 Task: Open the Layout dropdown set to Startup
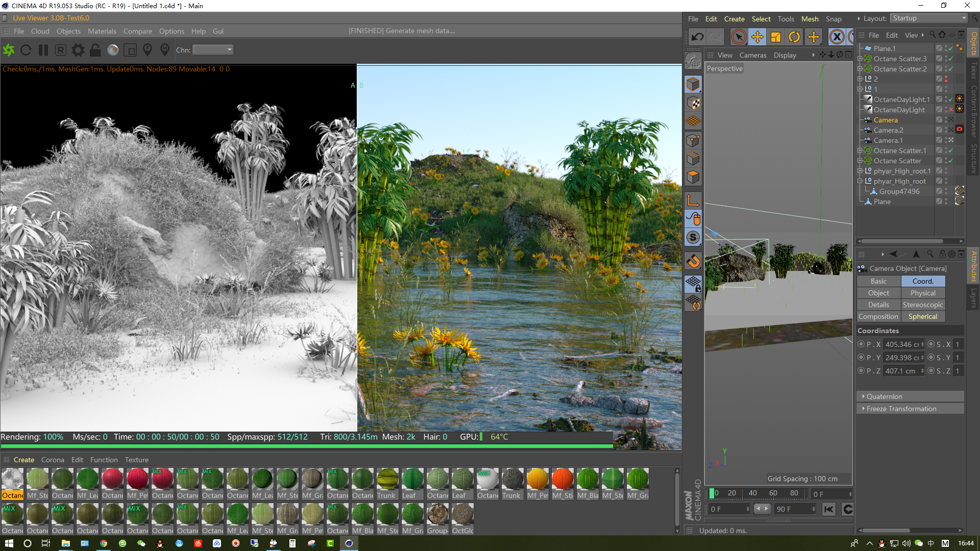click(x=928, y=18)
